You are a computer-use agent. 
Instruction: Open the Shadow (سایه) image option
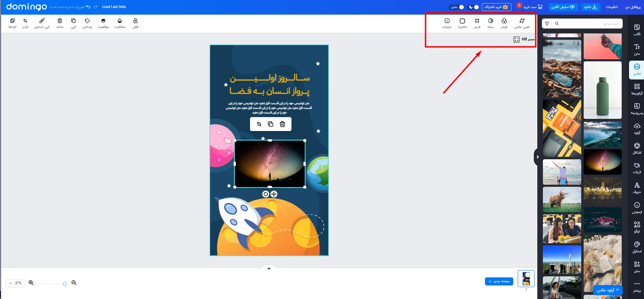click(491, 23)
